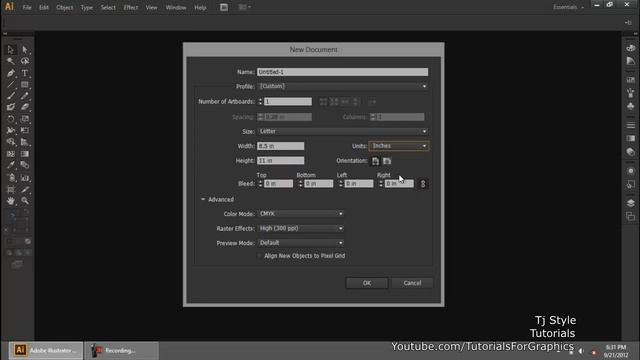Open the Symbols panel icon
The width and height of the screenshot is (640, 360).
tap(631, 106)
